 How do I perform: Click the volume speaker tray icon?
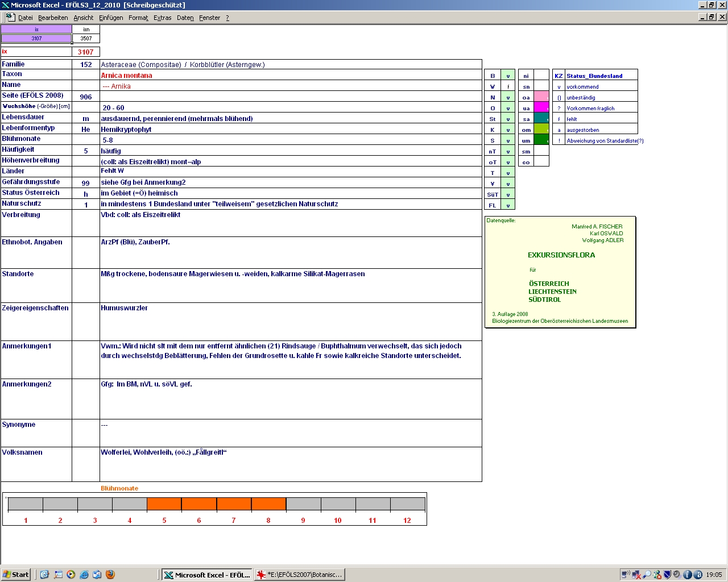[x=677, y=575]
